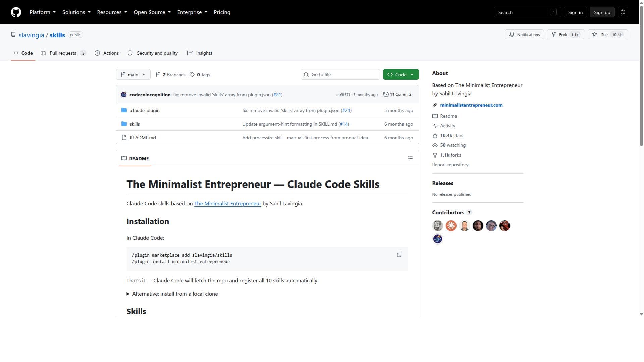The height and width of the screenshot is (362, 644).
Task: Open the Contributors heading link
Action: (452, 213)
